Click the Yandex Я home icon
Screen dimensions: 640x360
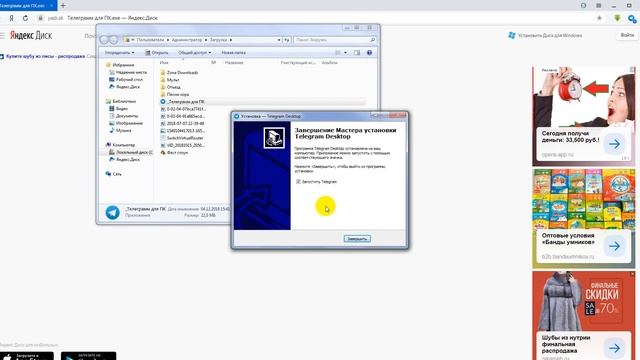click(x=11, y=18)
